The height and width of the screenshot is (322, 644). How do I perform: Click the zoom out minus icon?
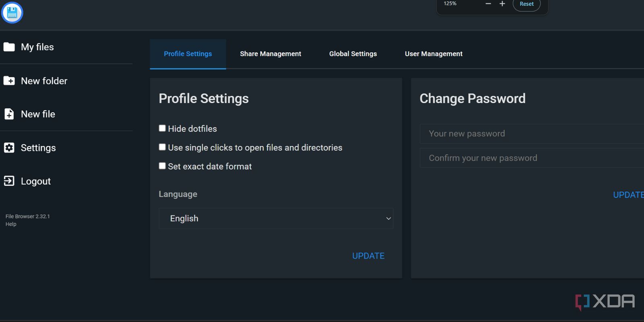[488, 4]
